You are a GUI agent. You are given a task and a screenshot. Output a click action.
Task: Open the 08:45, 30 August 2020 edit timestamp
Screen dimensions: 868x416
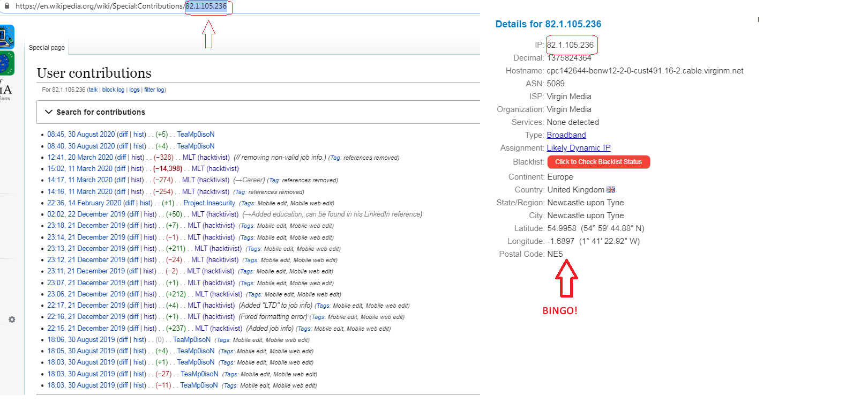81,135
